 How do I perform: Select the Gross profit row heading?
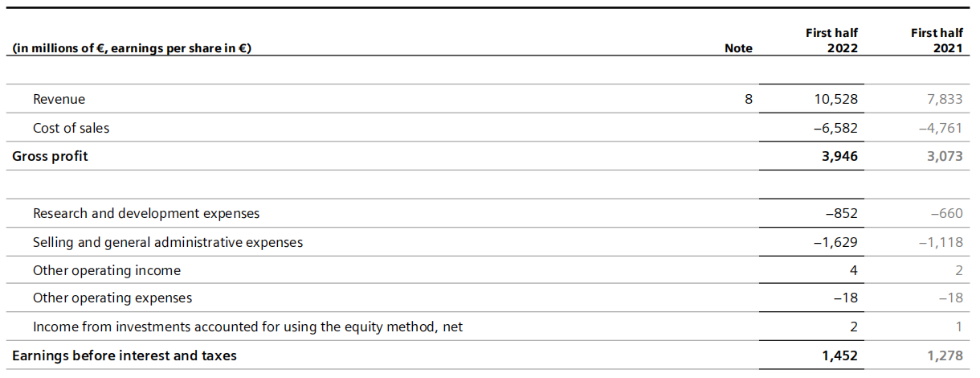pos(50,156)
